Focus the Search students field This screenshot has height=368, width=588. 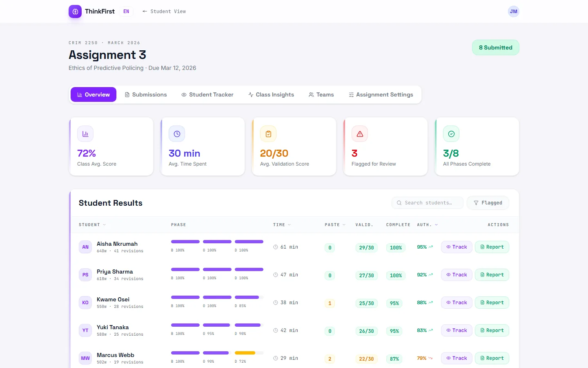point(428,203)
